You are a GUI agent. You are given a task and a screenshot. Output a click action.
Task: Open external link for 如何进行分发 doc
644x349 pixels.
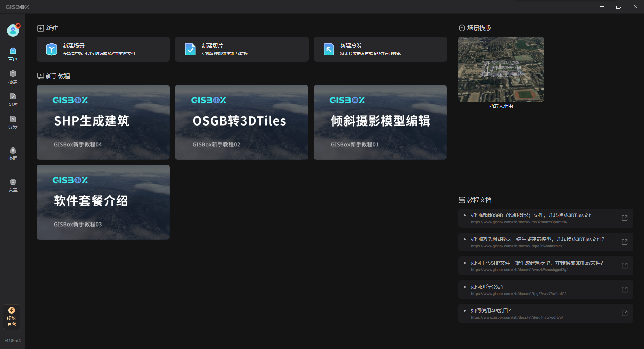625,290
